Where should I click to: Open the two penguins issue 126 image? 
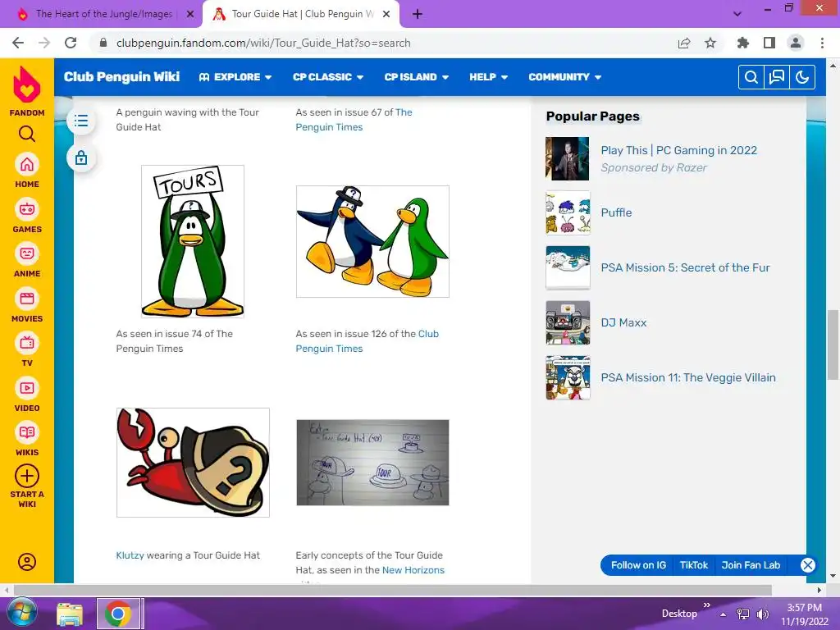coord(372,242)
